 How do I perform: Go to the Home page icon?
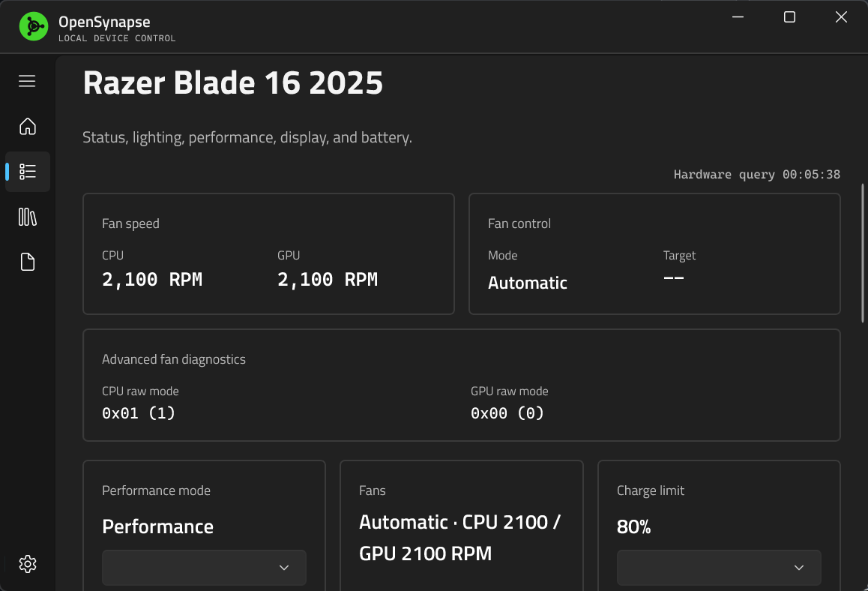click(x=27, y=126)
